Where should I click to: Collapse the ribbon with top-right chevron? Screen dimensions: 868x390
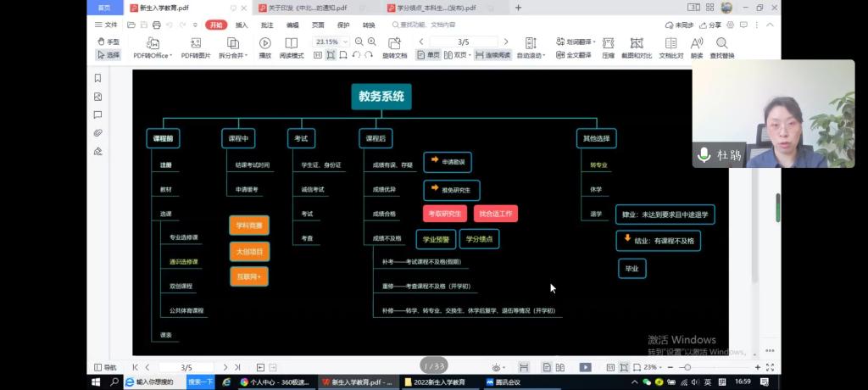tap(770, 25)
